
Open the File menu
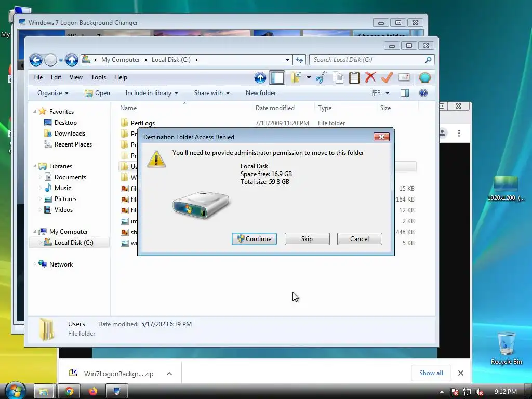(x=38, y=77)
